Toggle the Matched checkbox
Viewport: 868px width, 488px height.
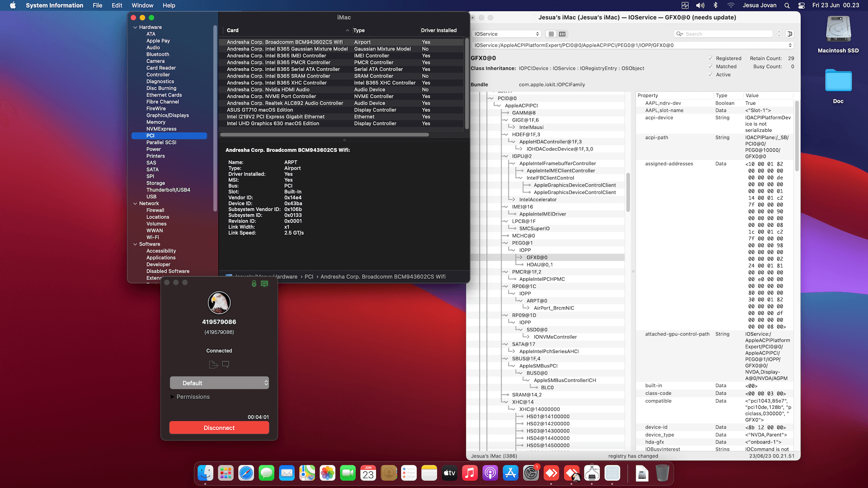coord(710,66)
